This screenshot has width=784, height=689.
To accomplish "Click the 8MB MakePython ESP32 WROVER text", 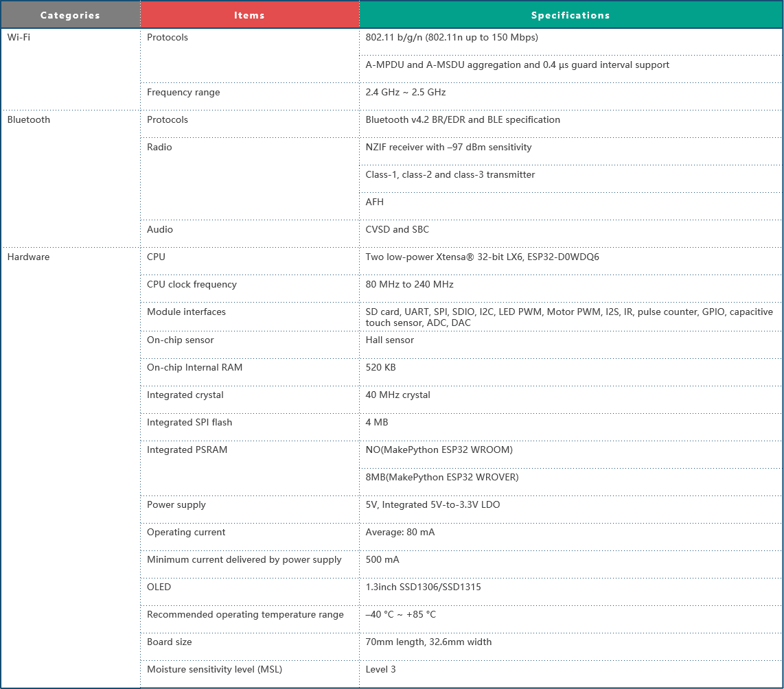I will click(442, 478).
